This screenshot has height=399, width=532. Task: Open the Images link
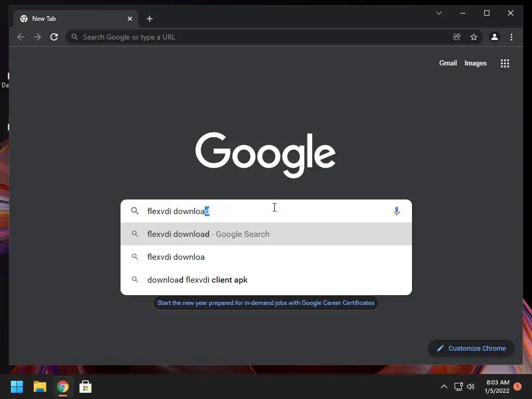pos(475,63)
